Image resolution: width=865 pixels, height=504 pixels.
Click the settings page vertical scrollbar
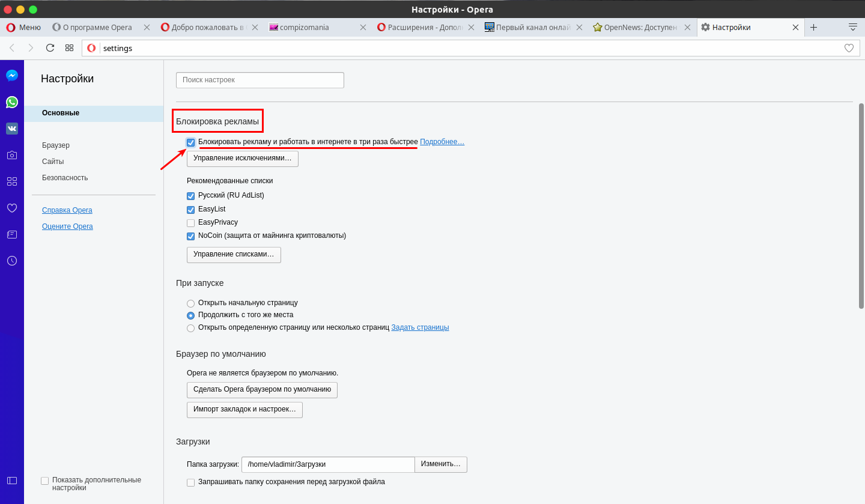(861, 206)
